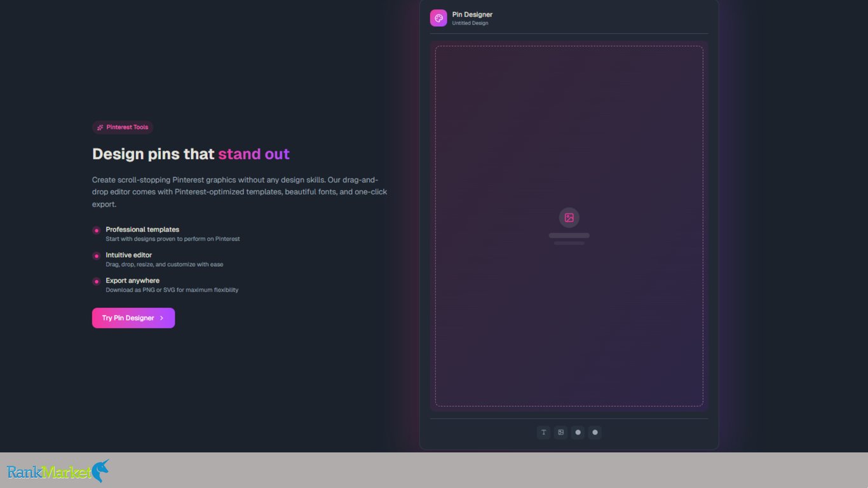Click the Intuitive editor feature title
The image size is (868, 488).
tap(128, 255)
